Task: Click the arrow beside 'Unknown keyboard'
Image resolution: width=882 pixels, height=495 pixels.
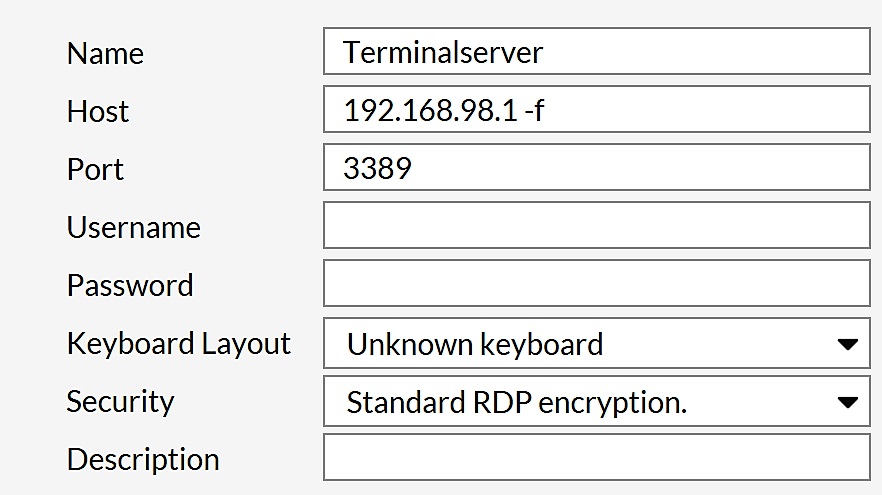Action: pyautogui.click(x=847, y=345)
